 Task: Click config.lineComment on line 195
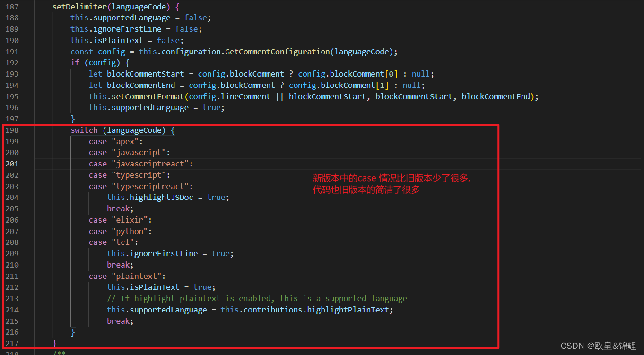(x=229, y=96)
